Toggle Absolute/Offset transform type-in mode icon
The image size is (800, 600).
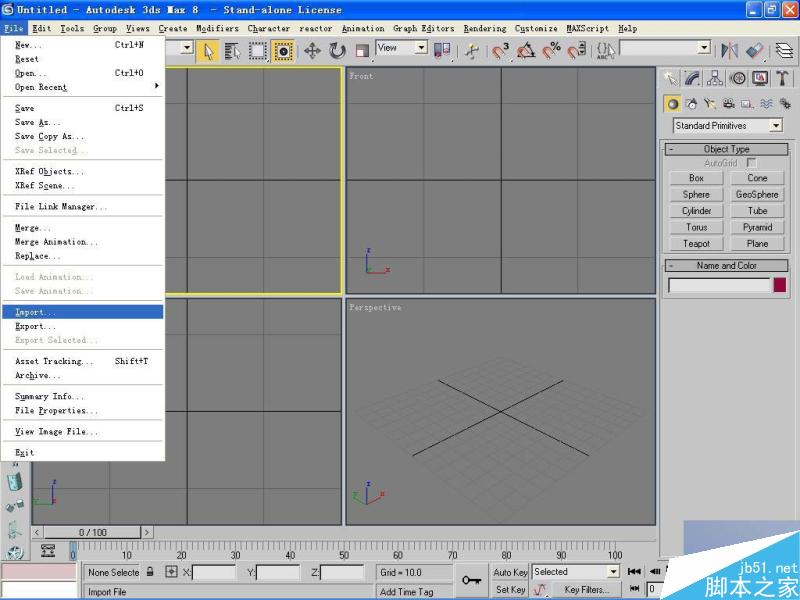(x=171, y=572)
